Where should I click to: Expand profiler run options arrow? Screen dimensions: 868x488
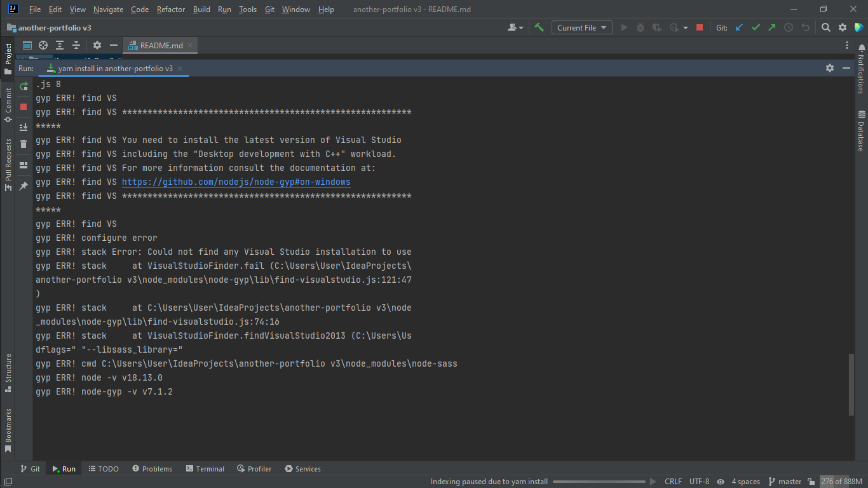686,28
